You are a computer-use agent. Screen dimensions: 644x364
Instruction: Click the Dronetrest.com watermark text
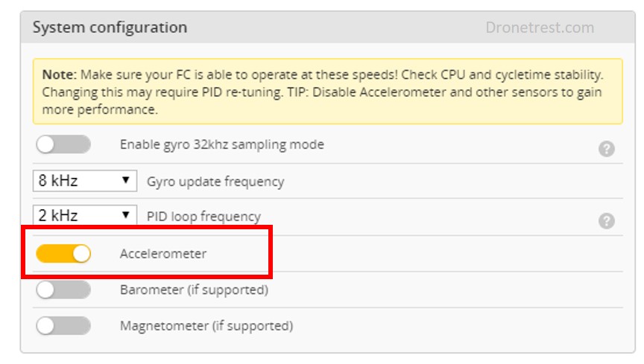(540, 28)
